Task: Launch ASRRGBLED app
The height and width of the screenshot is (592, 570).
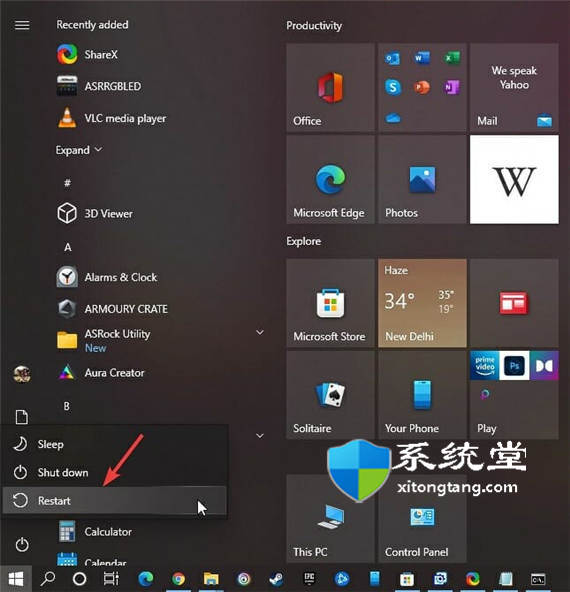Action: pyautogui.click(x=99, y=86)
